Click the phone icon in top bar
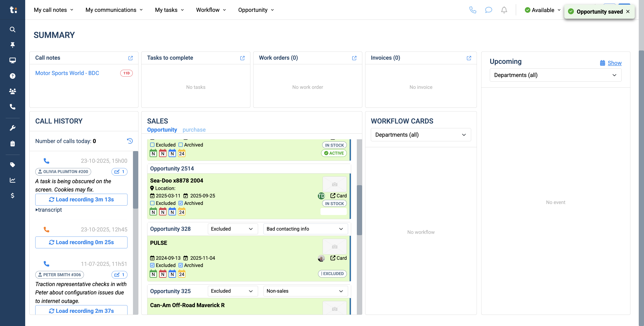 [472, 10]
